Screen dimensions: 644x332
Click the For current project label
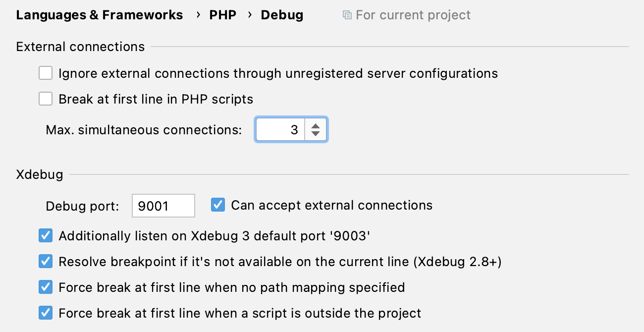(413, 14)
